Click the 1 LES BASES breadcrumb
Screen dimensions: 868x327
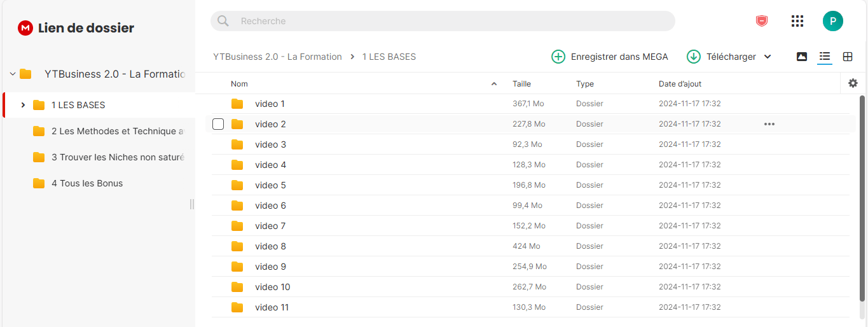[389, 57]
